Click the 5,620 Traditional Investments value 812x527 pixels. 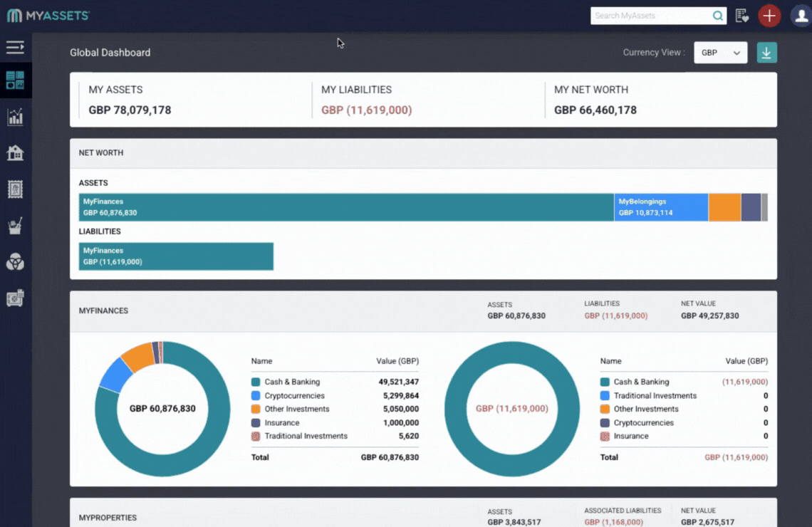tap(409, 437)
